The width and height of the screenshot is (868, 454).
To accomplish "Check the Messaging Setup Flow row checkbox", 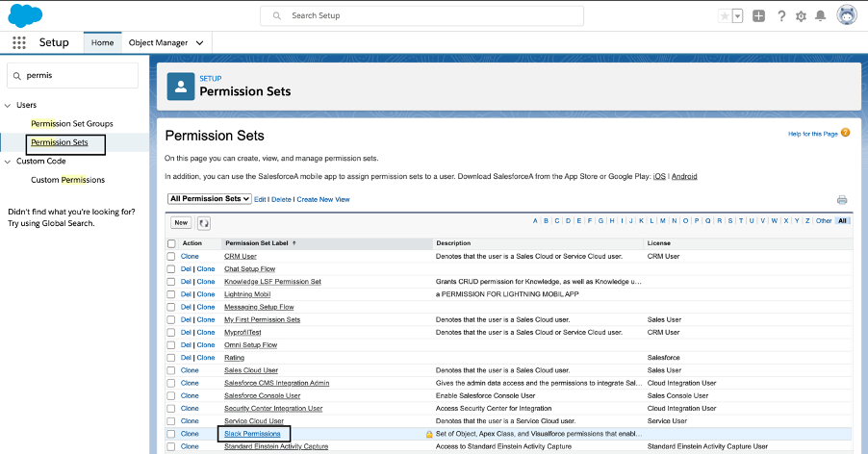I will pos(171,308).
